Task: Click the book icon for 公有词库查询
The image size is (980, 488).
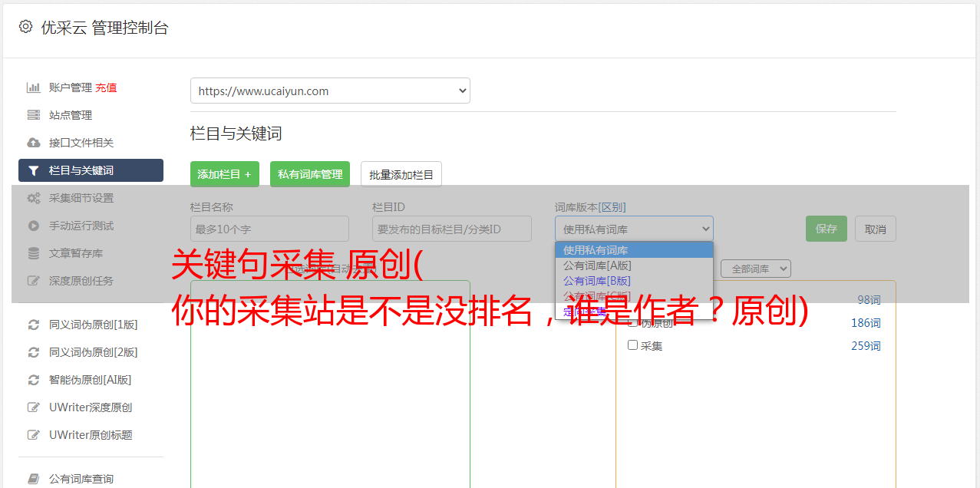Action: [x=33, y=479]
